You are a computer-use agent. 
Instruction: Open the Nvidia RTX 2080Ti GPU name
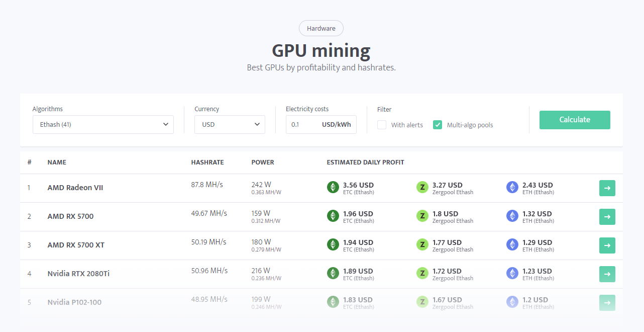(x=78, y=274)
